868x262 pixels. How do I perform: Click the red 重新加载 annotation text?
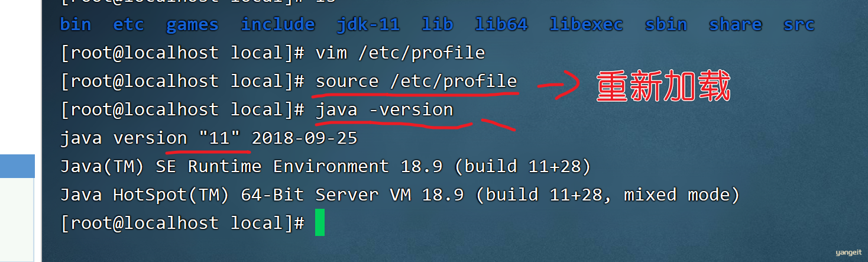[663, 88]
